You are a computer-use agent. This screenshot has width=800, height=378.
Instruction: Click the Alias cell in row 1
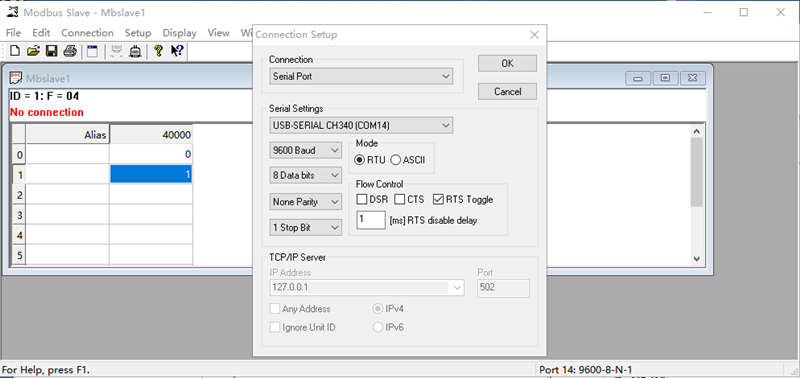tap(67, 174)
